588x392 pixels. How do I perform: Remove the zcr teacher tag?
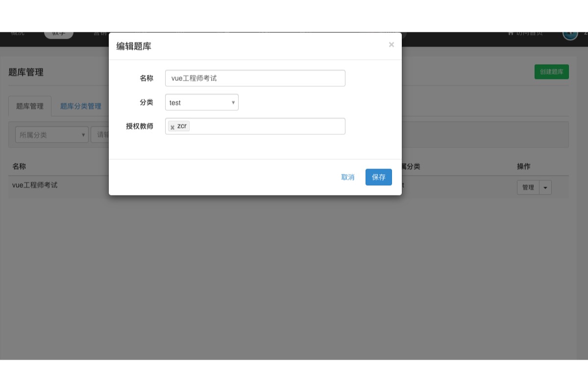[172, 127]
